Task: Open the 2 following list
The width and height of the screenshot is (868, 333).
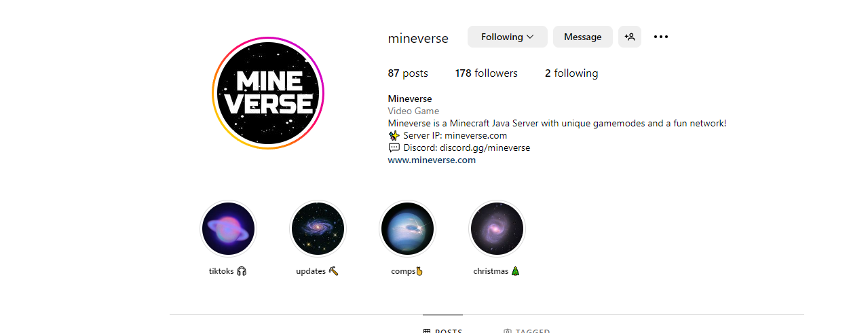Action: tap(571, 73)
